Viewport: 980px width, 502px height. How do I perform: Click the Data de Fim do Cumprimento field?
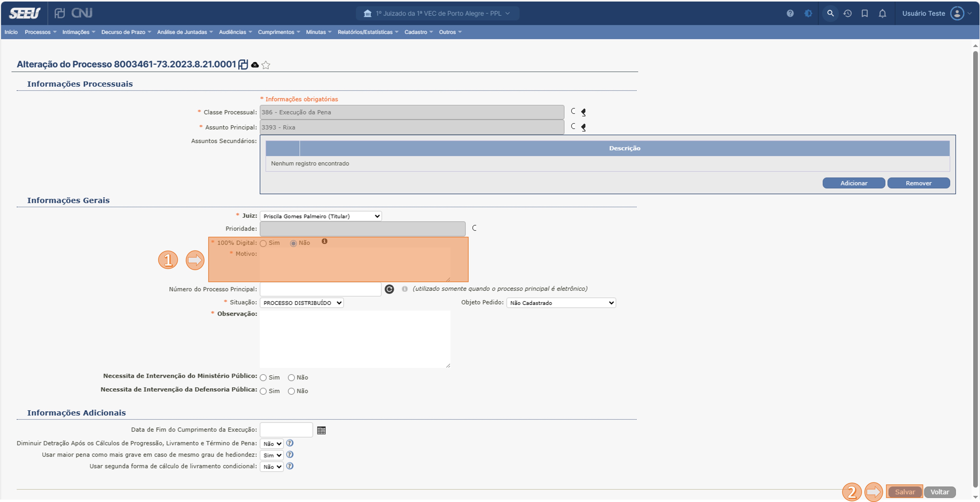(286, 430)
